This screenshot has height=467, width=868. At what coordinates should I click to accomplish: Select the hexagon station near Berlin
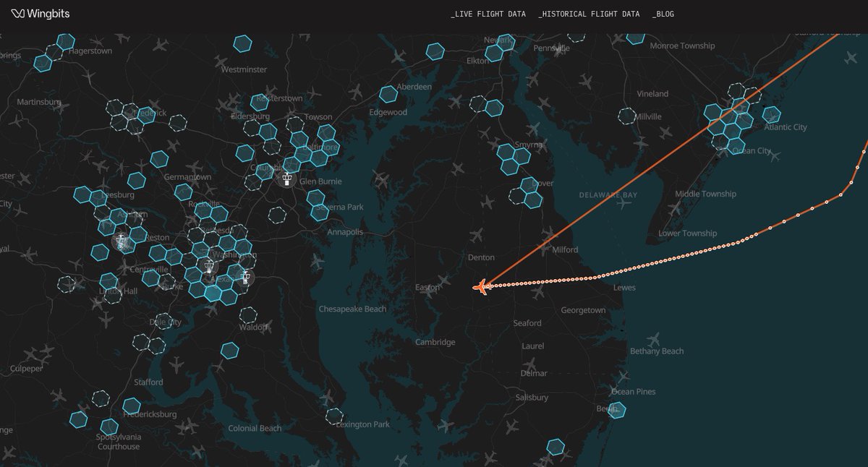(616, 410)
